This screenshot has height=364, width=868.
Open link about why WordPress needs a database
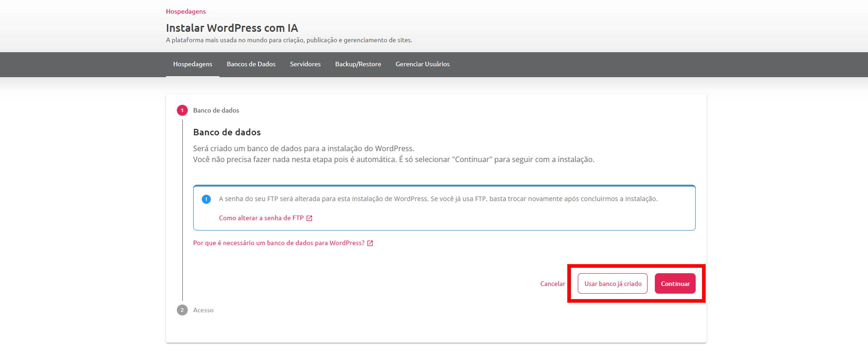(x=279, y=243)
